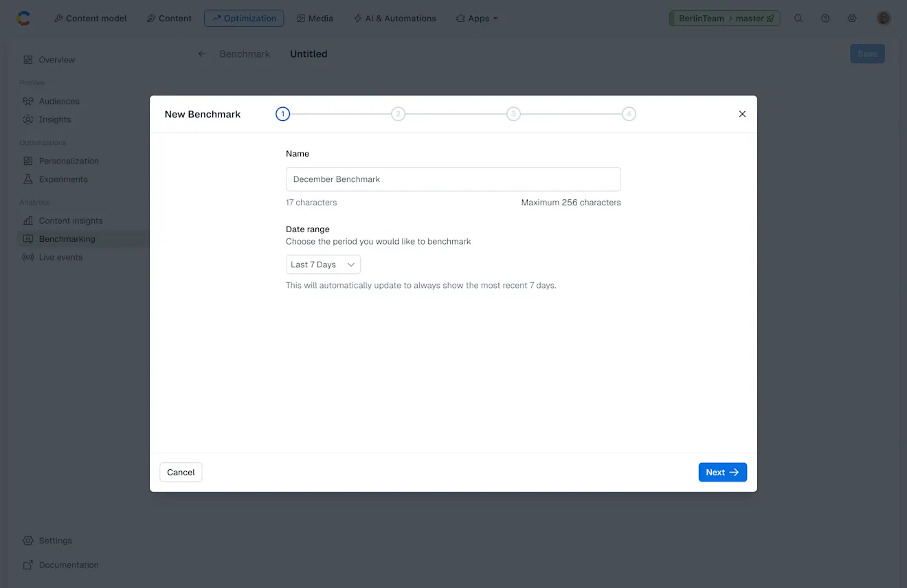This screenshot has height=588, width=907.
Task: Open the settings gear in the top bar
Action: point(852,18)
